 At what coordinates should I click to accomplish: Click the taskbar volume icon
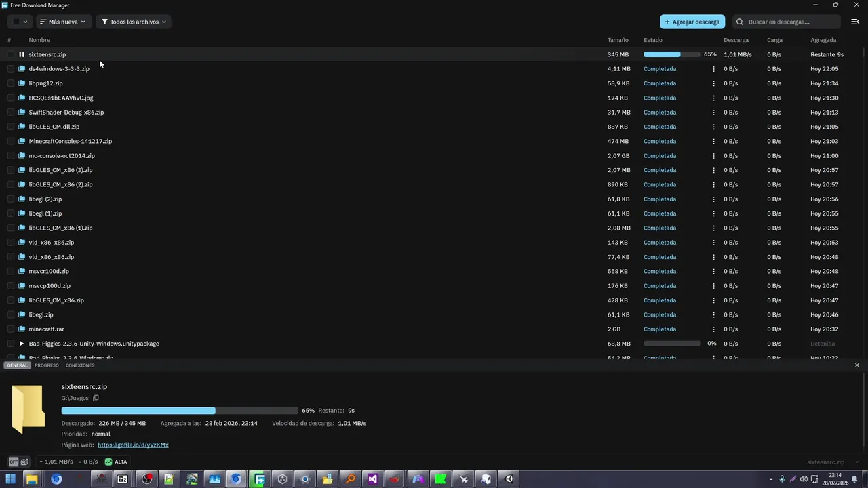[804, 479]
